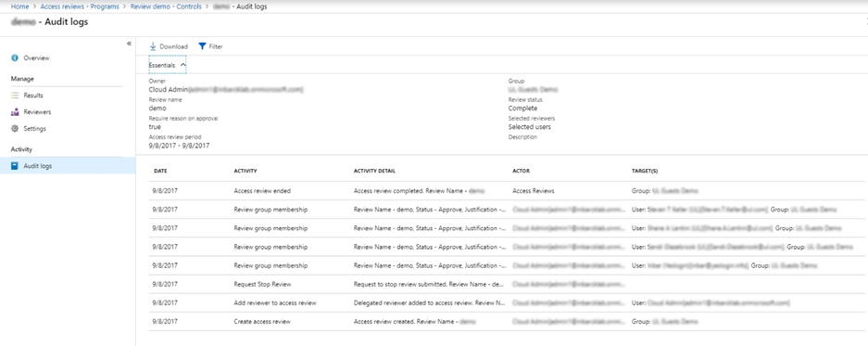Image resolution: width=868 pixels, height=346 pixels.
Task: Select 'Request Stop Review' activity cell
Action: (x=262, y=284)
